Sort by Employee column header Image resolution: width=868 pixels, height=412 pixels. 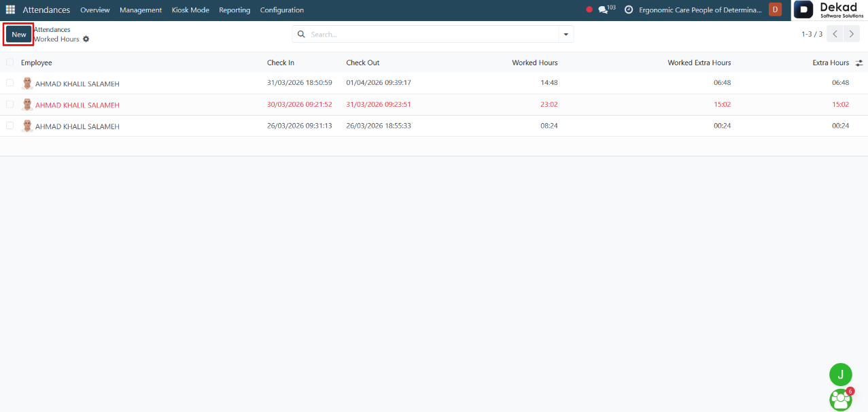click(x=37, y=63)
